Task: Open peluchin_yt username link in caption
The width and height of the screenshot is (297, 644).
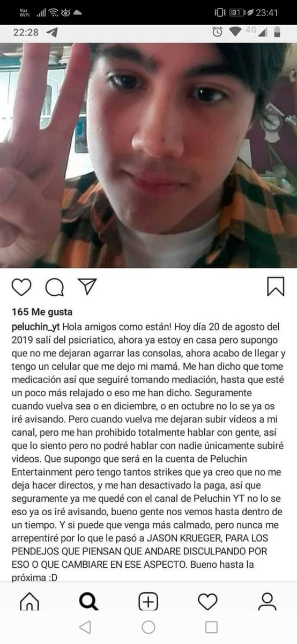Action: tap(36, 327)
